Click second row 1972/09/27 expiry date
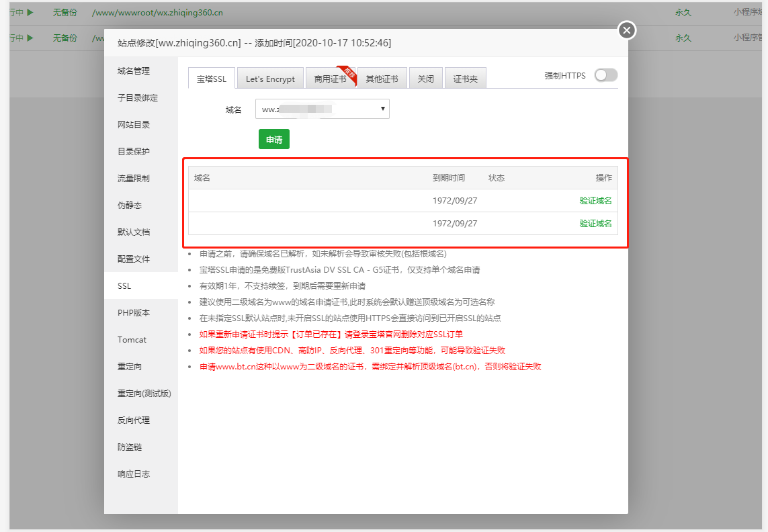 coord(454,224)
